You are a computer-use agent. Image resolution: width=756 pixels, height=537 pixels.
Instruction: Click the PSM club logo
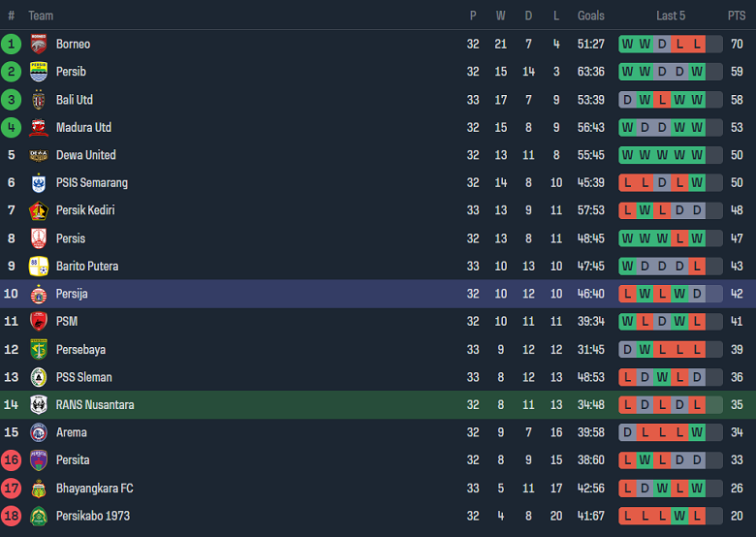click(x=39, y=322)
